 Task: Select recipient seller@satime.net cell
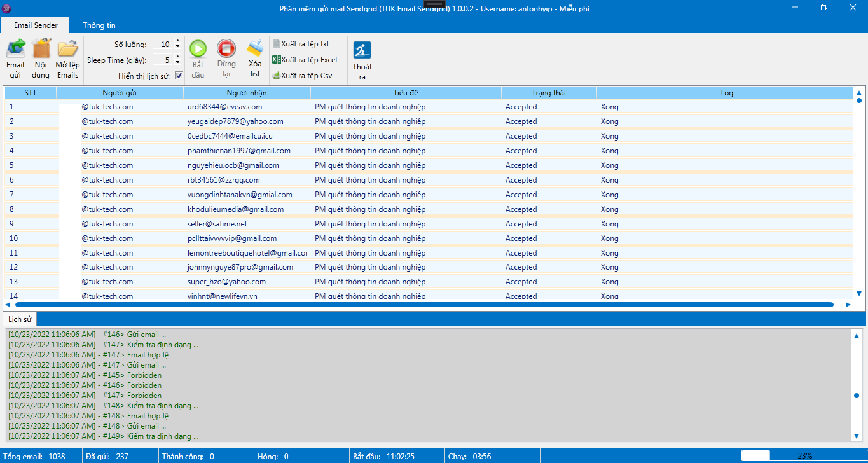pos(247,224)
